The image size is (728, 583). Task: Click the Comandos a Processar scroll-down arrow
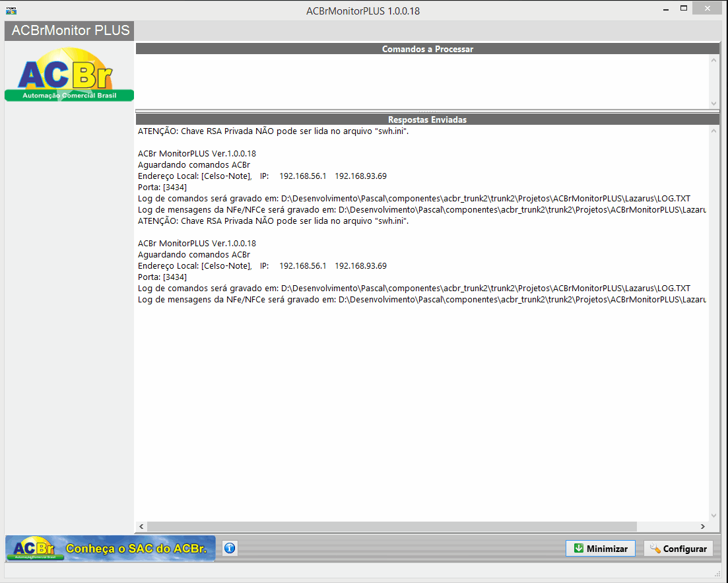click(x=713, y=104)
